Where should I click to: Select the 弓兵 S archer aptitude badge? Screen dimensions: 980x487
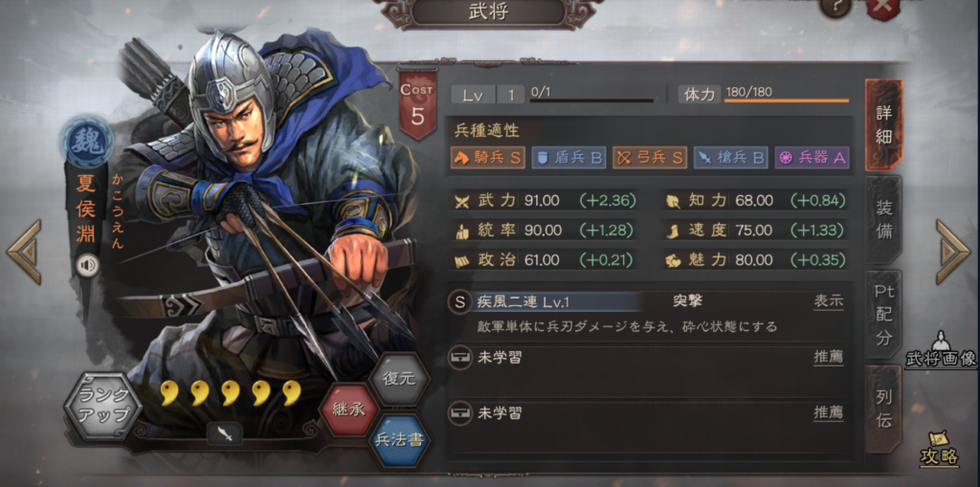(650, 158)
